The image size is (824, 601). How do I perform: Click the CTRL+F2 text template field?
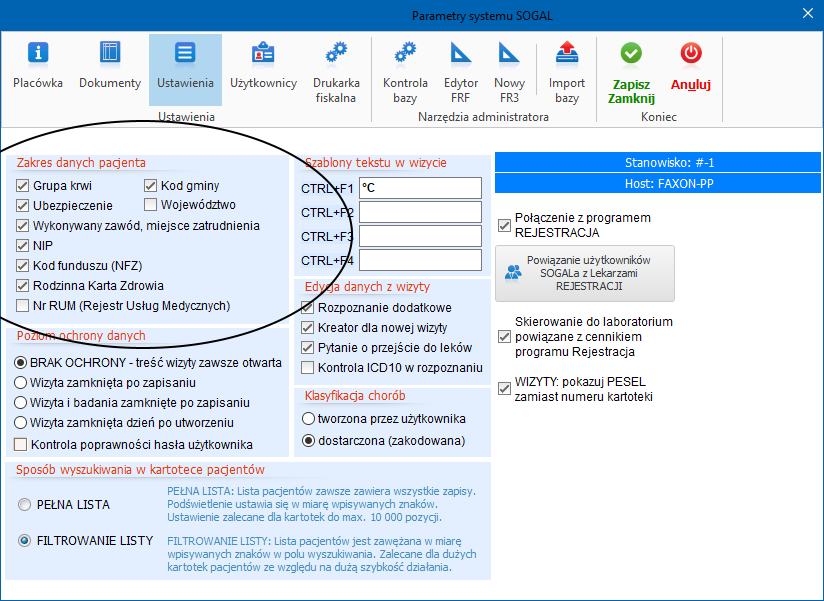pos(420,212)
